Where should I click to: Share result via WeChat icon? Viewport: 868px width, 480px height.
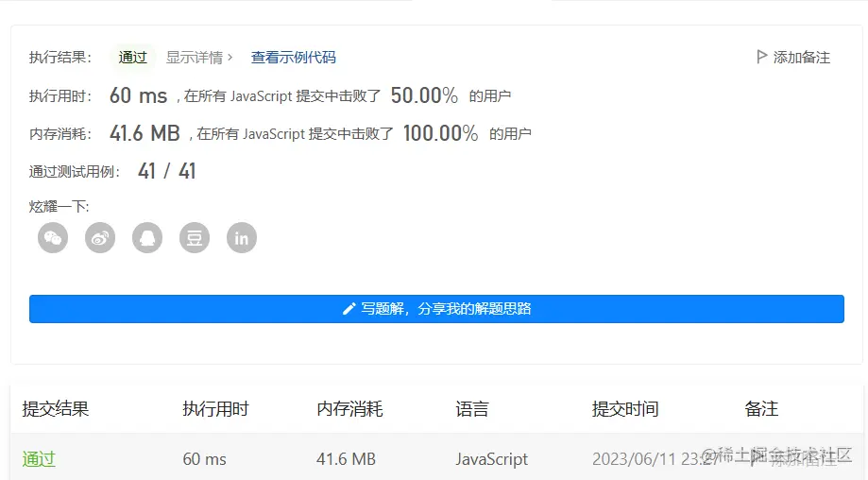click(53, 238)
